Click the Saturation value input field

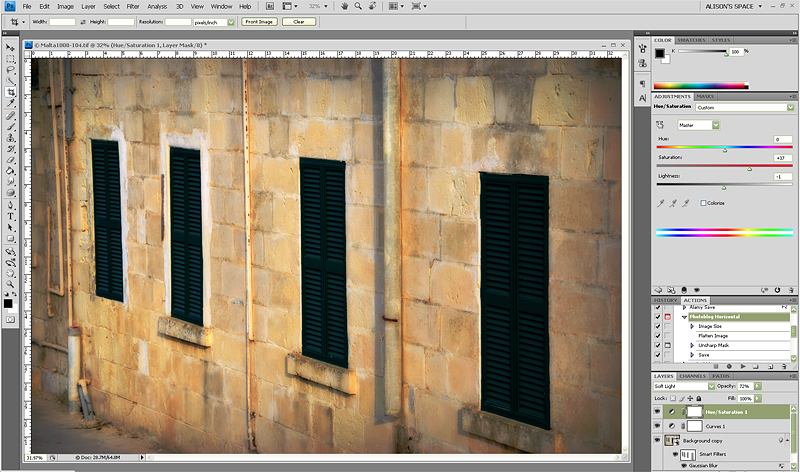tap(781, 158)
